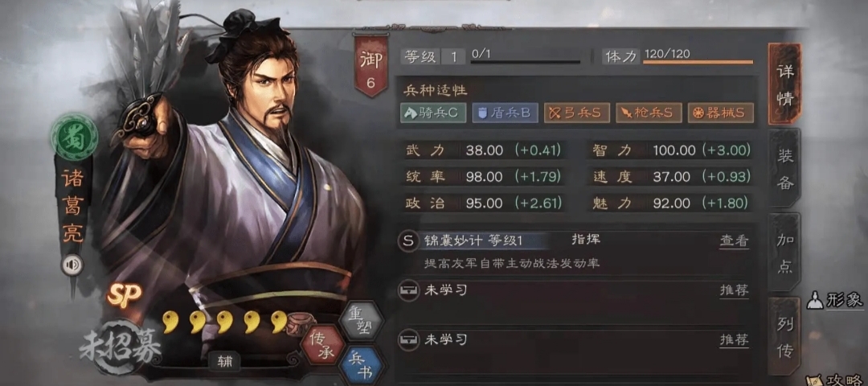Open the 重塑 hexagon button
Viewport: 868px width, 386px height.
click(x=361, y=321)
